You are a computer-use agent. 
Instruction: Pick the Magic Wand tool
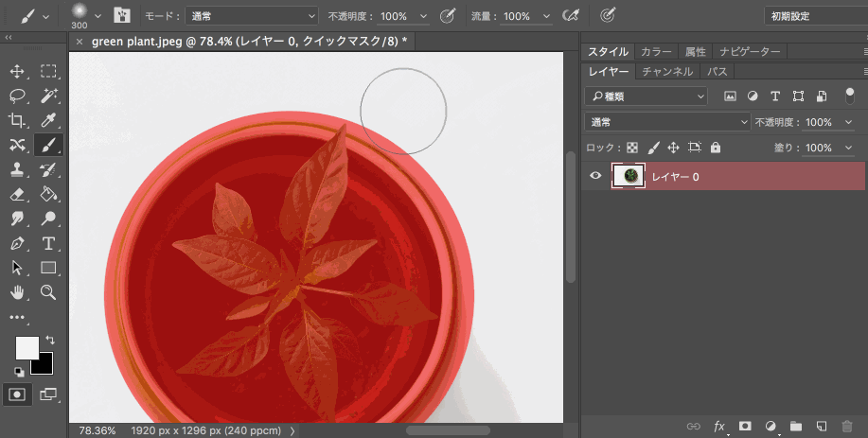click(x=49, y=96)
